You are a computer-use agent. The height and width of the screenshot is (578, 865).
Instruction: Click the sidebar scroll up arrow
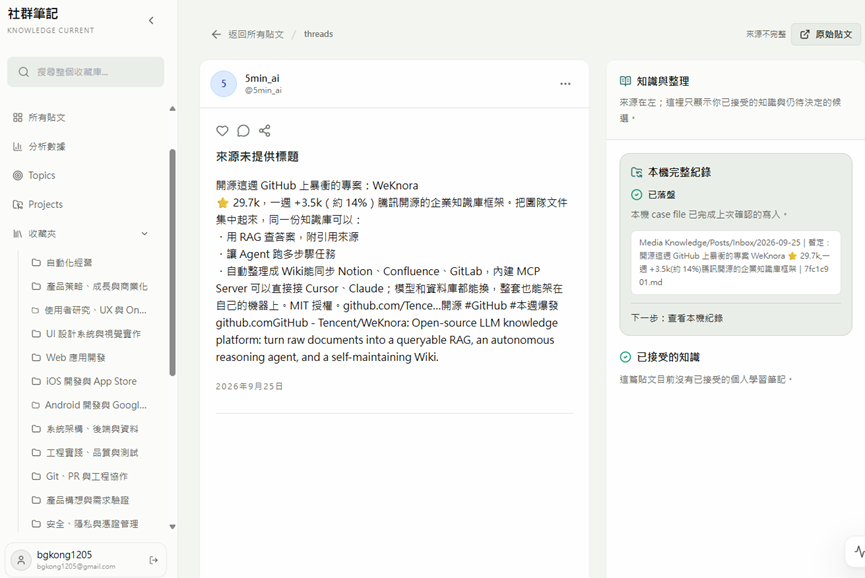[x=173, y=109]
